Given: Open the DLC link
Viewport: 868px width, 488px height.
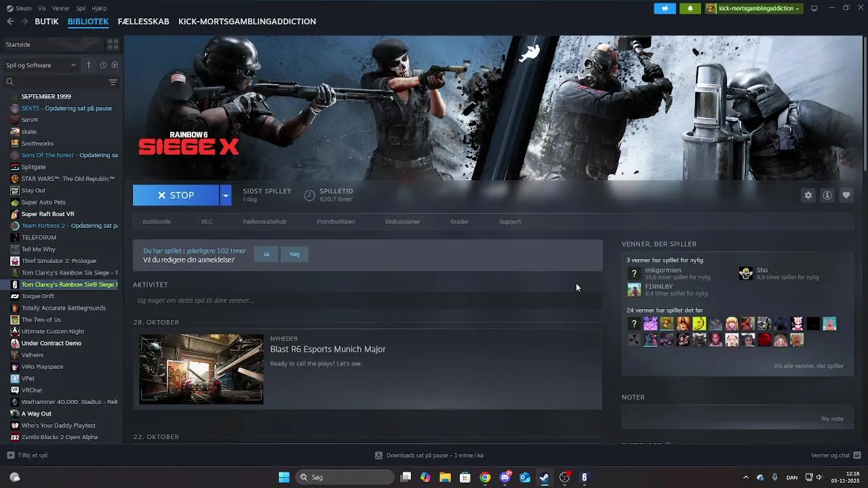Looking at the screenshot, I should (207, 222).
